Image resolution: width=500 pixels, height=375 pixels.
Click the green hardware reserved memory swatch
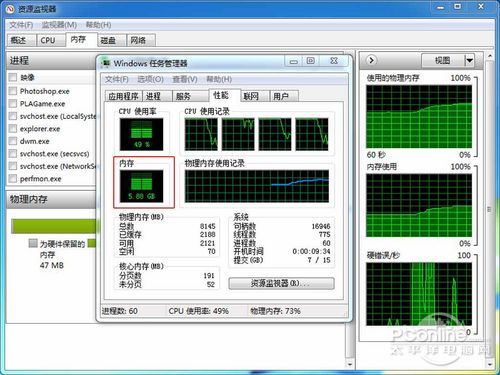(91, 243)
